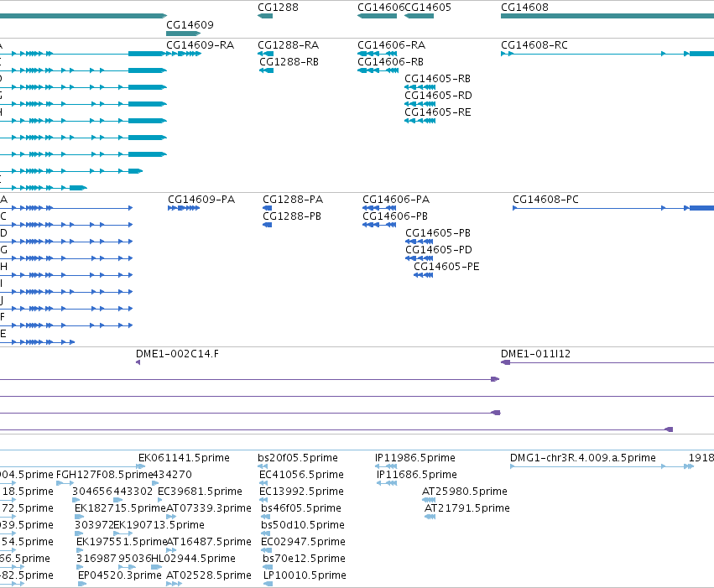Screen dimensions: 714x588
Task: Select EST bs46f05.5prime
Action: click(301, 508)
